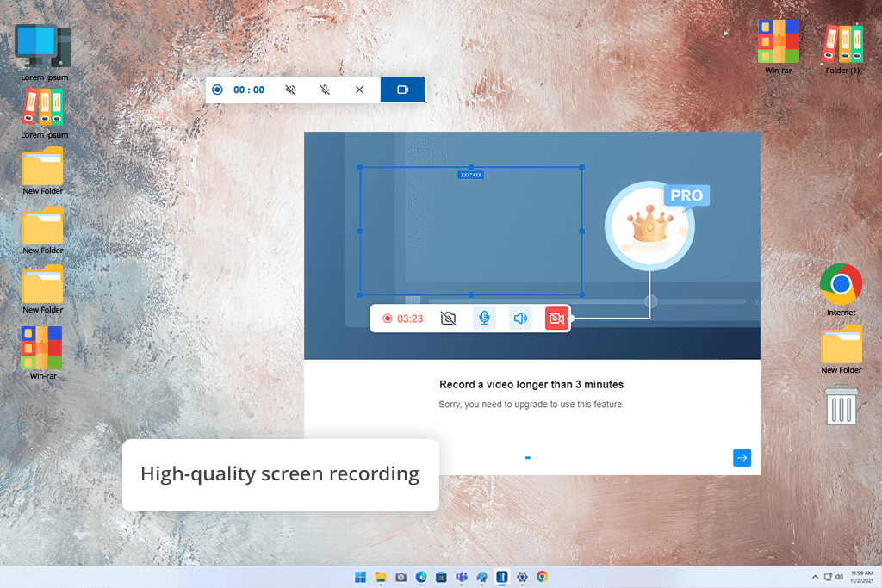This screenshot has height=588, width=882.
Task: Click the active screen recorder taskbar icon
Action: (502, 577)
